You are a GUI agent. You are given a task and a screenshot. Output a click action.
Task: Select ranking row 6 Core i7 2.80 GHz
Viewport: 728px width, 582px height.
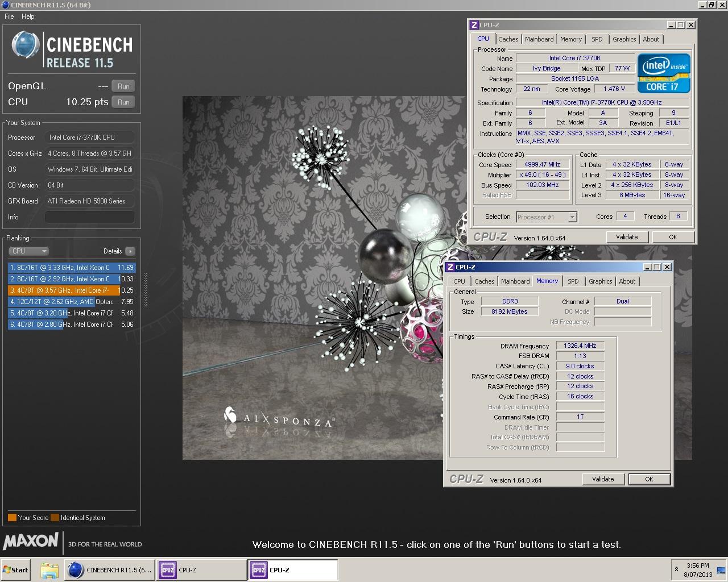point(72,324)
